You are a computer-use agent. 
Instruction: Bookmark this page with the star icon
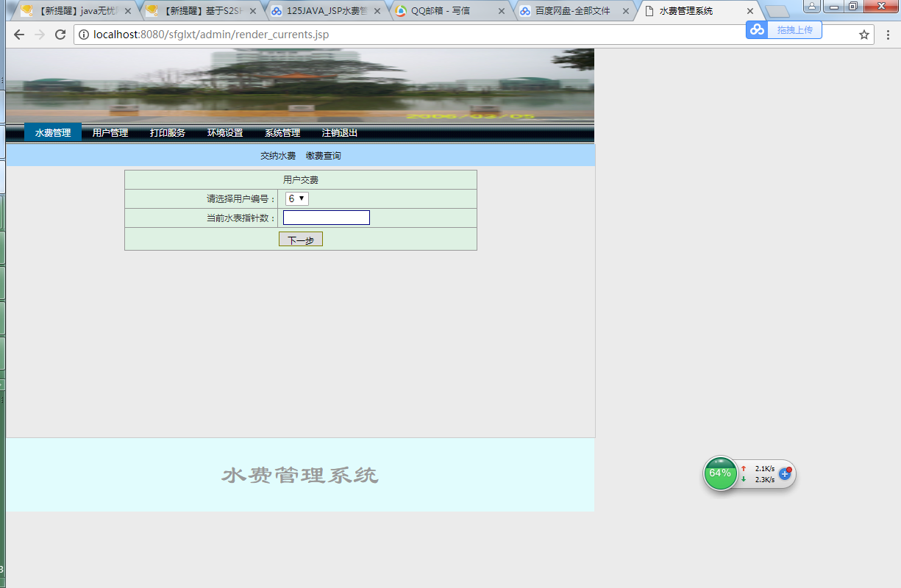tap(864, 35)
